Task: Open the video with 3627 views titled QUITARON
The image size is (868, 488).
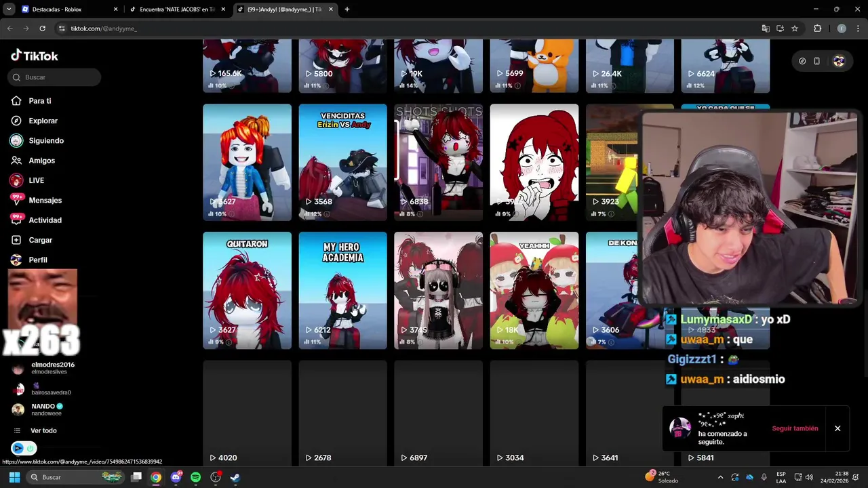Action: click(x=247, y=291)
